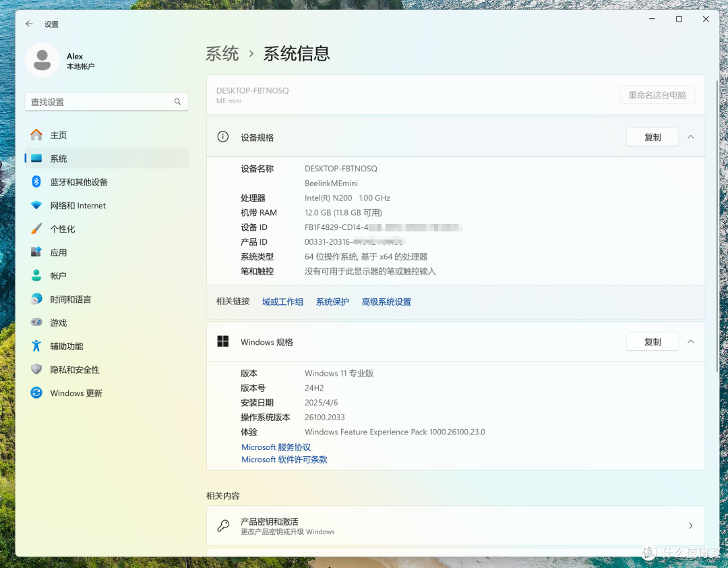Open the 主页 settings page
Screen dimensions: 728x568
coord(107,135)
